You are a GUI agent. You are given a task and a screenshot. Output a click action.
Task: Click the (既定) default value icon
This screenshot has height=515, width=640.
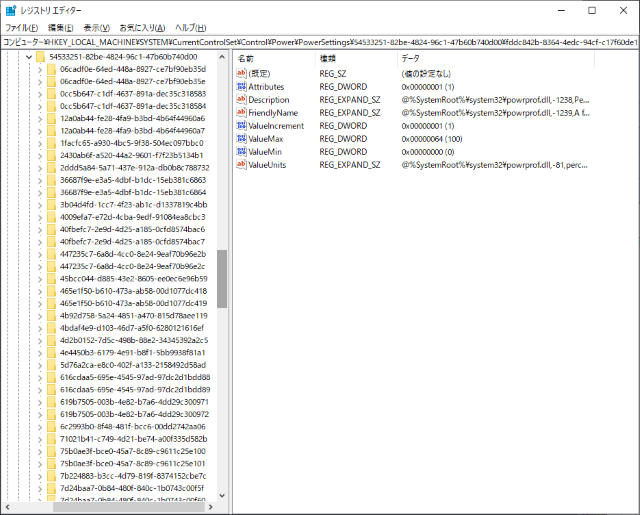tap(241, 74)
